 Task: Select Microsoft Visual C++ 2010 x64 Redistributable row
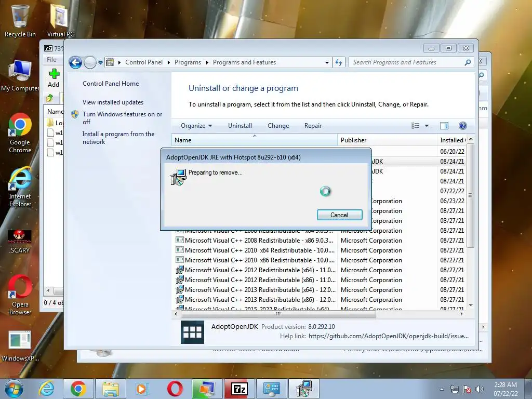coord(320,250)
